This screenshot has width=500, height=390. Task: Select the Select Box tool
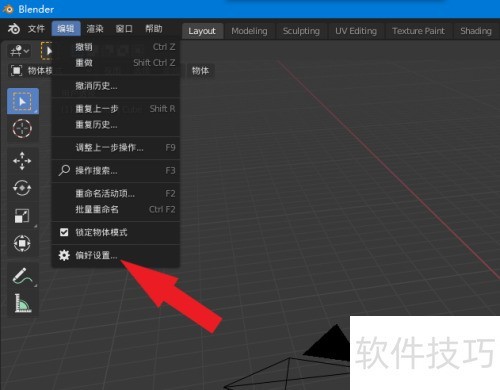coord(23,101)
